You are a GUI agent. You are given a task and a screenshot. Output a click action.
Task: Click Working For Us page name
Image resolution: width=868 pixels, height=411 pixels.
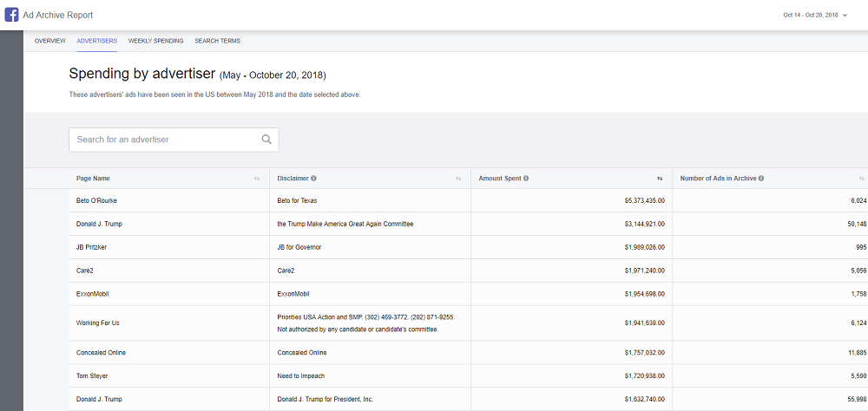click(x=97, y=323)
